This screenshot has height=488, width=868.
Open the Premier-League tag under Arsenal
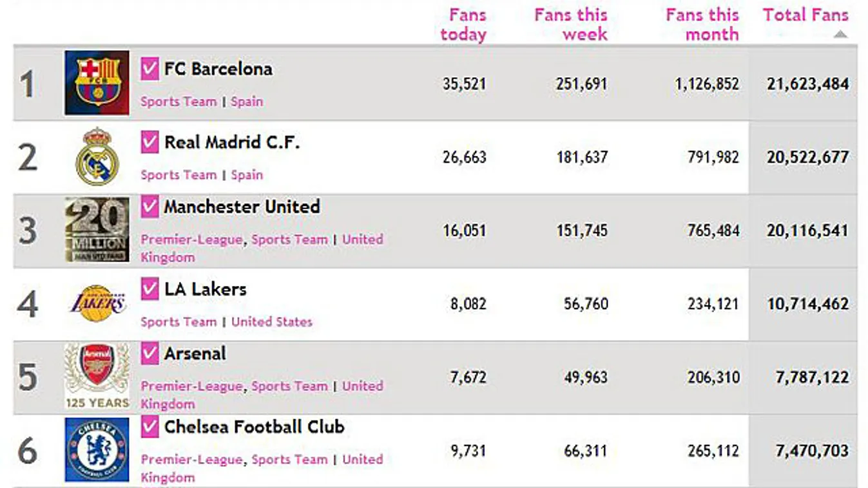192,386
